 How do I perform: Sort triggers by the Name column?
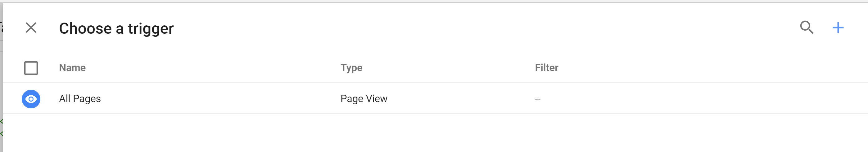[72, 68]
